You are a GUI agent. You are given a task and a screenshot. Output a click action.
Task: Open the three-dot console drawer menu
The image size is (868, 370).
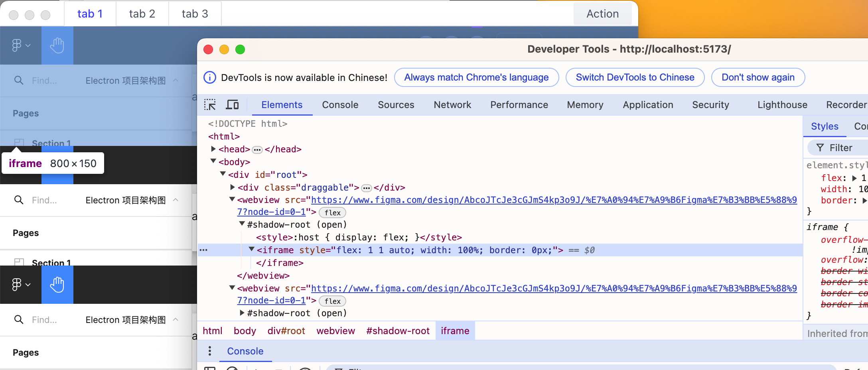coord(210,351)
